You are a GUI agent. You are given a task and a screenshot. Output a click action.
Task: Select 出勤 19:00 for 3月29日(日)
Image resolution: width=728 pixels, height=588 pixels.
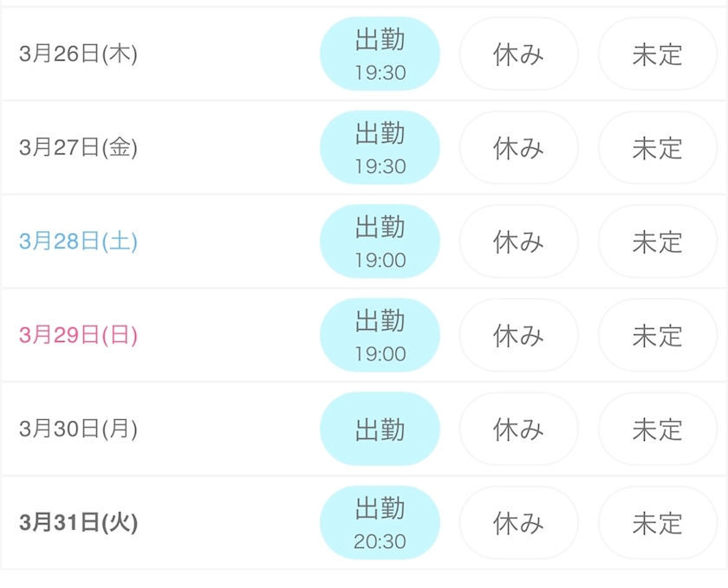[x=380, y=335]
